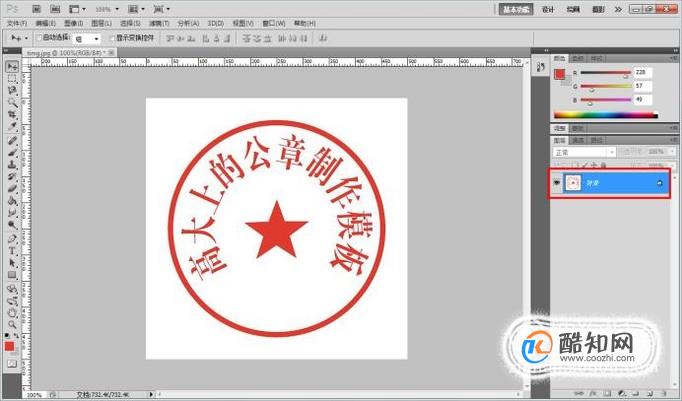Select the Horizontal Type tool
Viewport: 682px width, 401px height.
pos(12,251)
